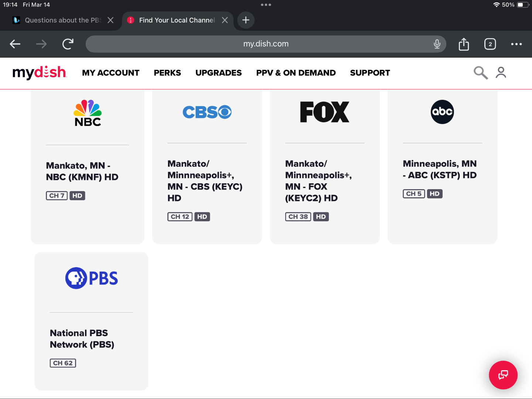Select the National PBS Network card
This screenshot has width=532, height=399.
coord(91,321)
